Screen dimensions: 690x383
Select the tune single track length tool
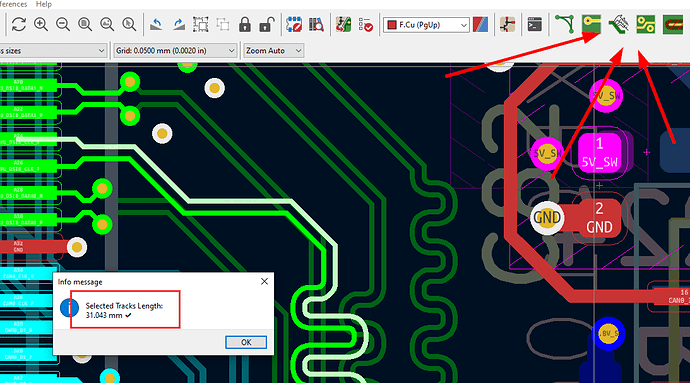pyautogui.click(x=591, y=24)
